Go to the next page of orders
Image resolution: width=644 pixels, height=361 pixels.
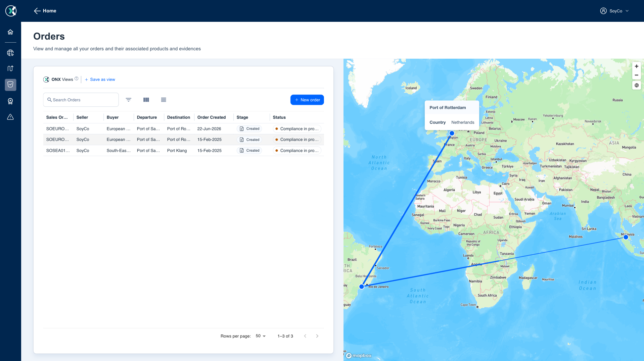317,336
